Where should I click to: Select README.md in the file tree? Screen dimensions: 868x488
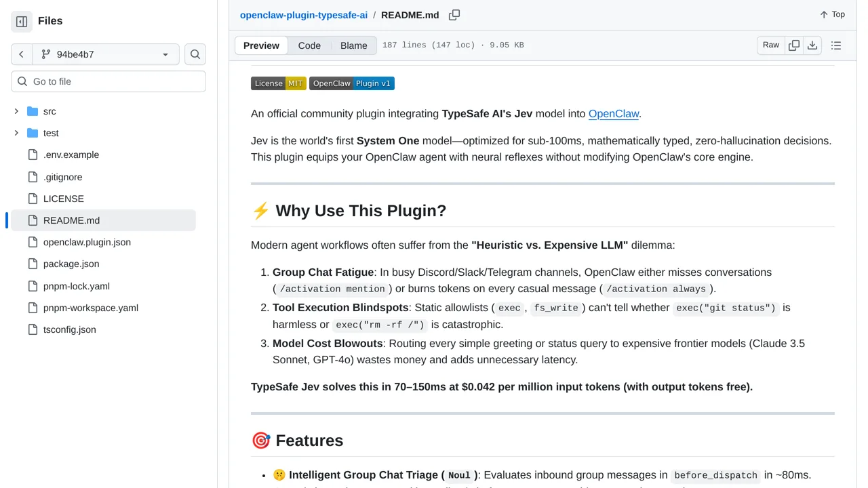(102, 220)
